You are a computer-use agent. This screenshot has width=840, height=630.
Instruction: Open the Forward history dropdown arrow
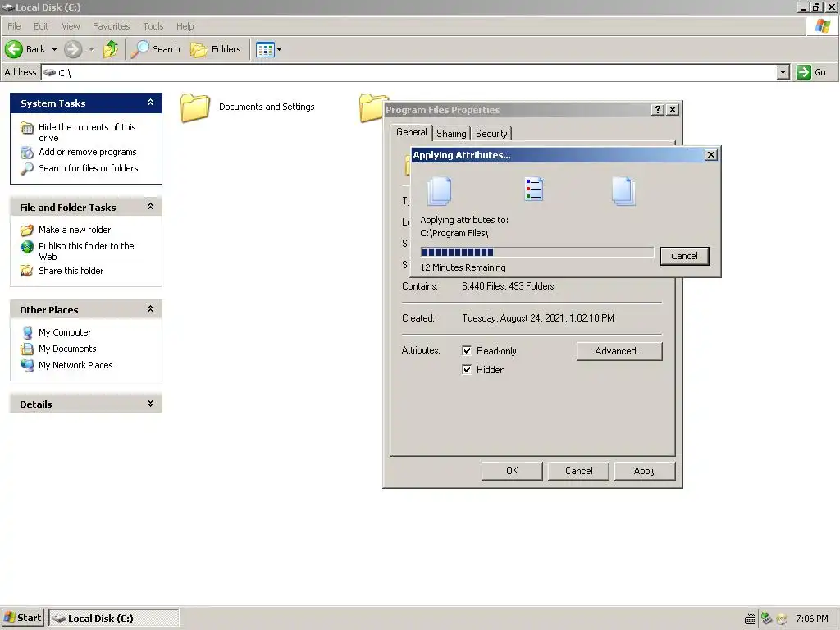tap(92, 50)
